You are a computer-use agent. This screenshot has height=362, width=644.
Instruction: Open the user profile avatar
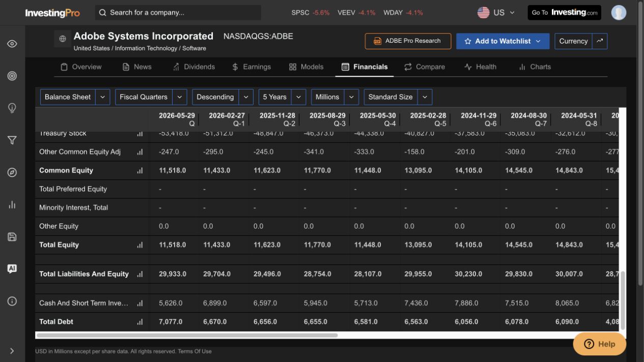(x=619, y=13)
